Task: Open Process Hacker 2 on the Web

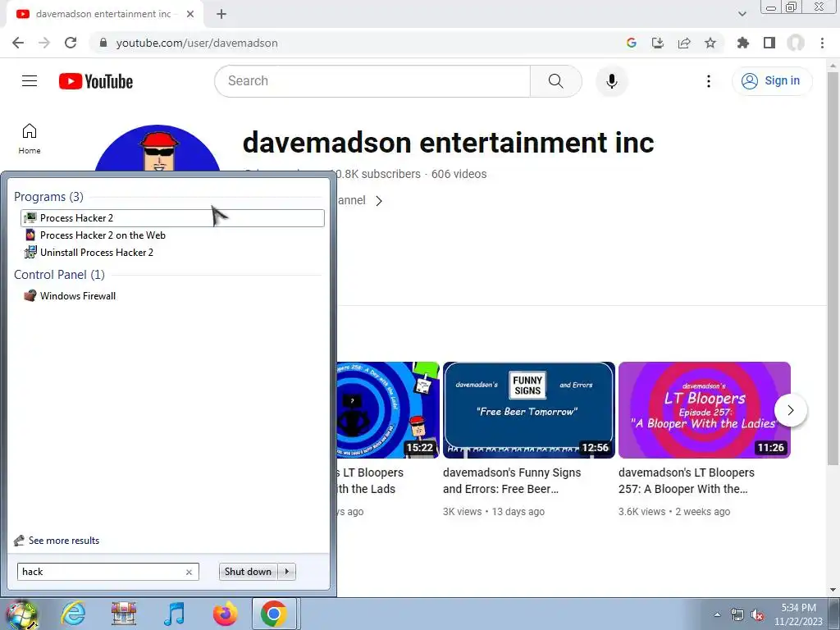Action: [x=103, y=235]
